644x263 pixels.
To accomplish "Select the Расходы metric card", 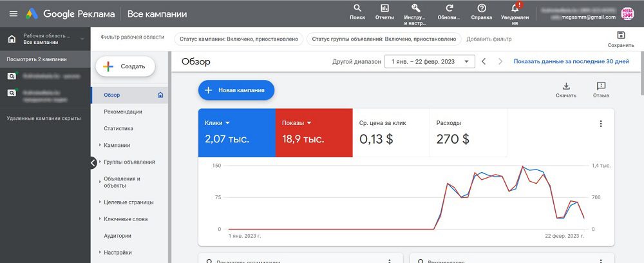I will tap(468, 133).
